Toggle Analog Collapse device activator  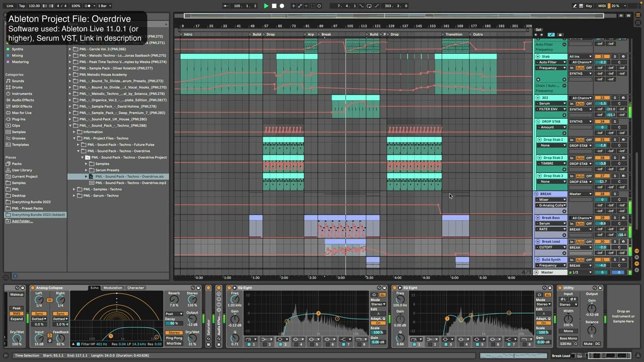pos(33,288)
